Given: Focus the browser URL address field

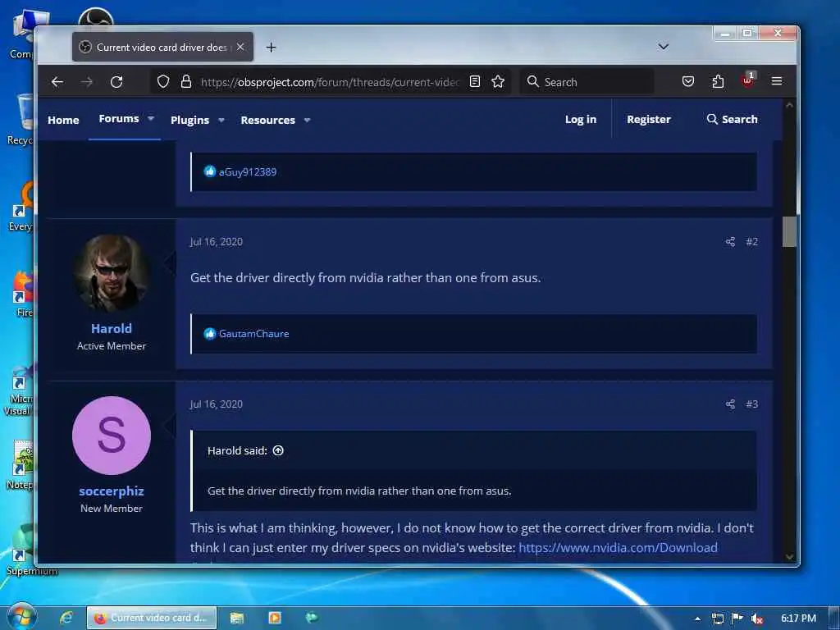Looking at the screenshot, I should click(330, 82).
